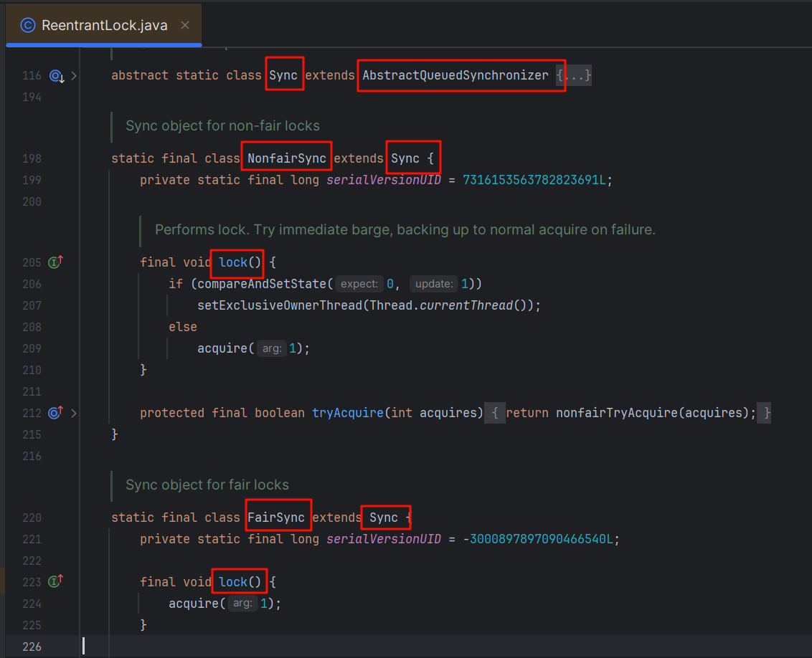Click the AbstractQueuedSynchronizer class name
The image size is (812, 658).
click(x=455, y=75)
